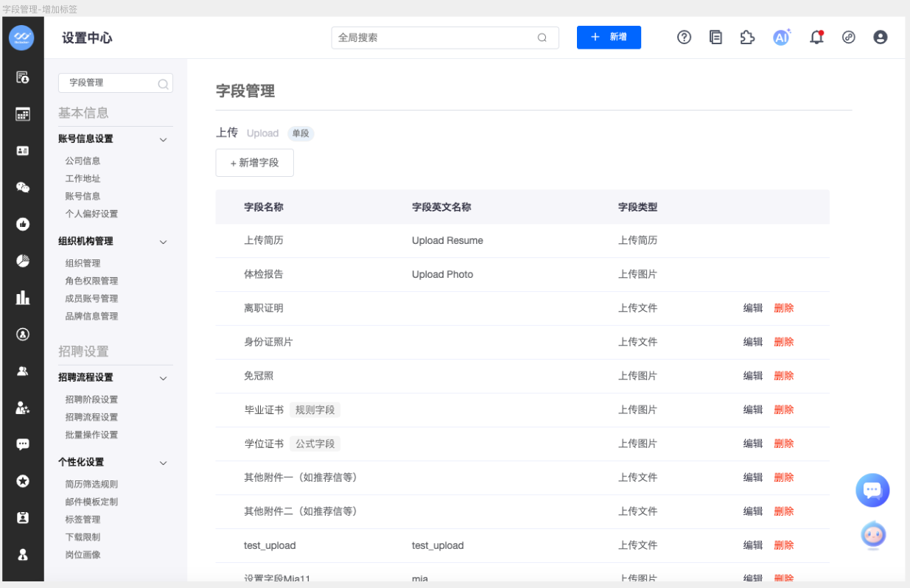
Task: Click the AI assistant icon in header
Action: tap(781, 38)
